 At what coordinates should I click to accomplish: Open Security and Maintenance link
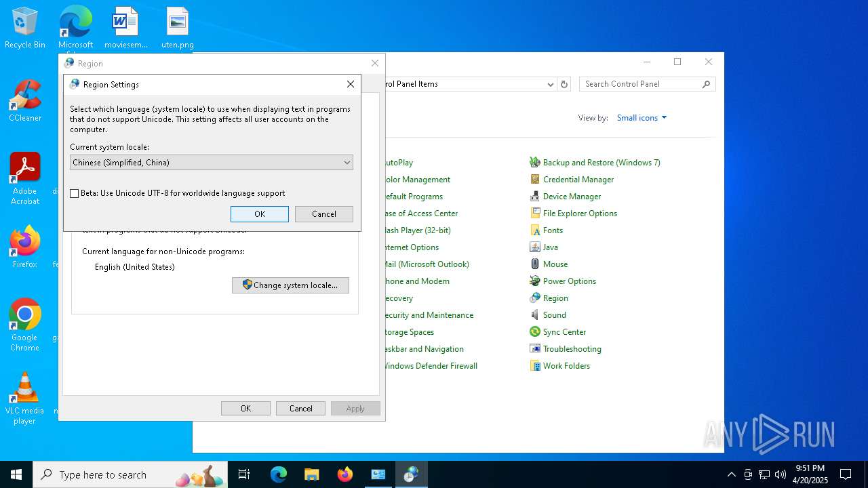click(429, 315)
